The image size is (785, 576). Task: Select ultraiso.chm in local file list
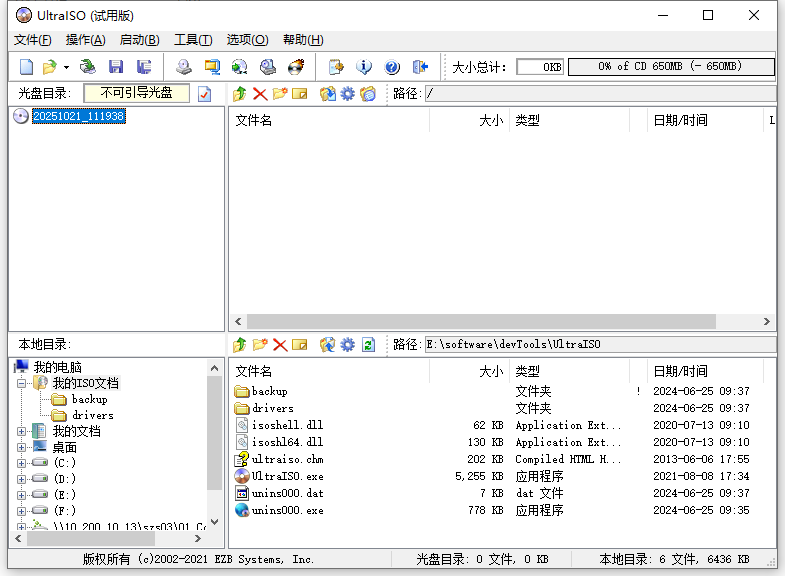(x=287, y=459)
